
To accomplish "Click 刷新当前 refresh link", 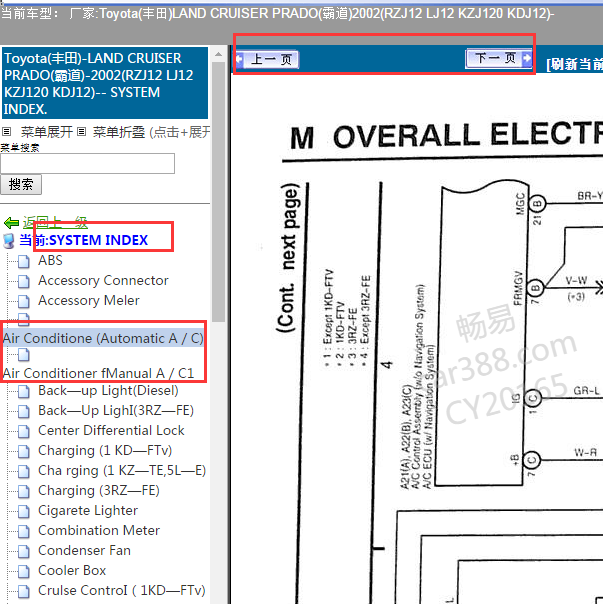I will [574, 64].
